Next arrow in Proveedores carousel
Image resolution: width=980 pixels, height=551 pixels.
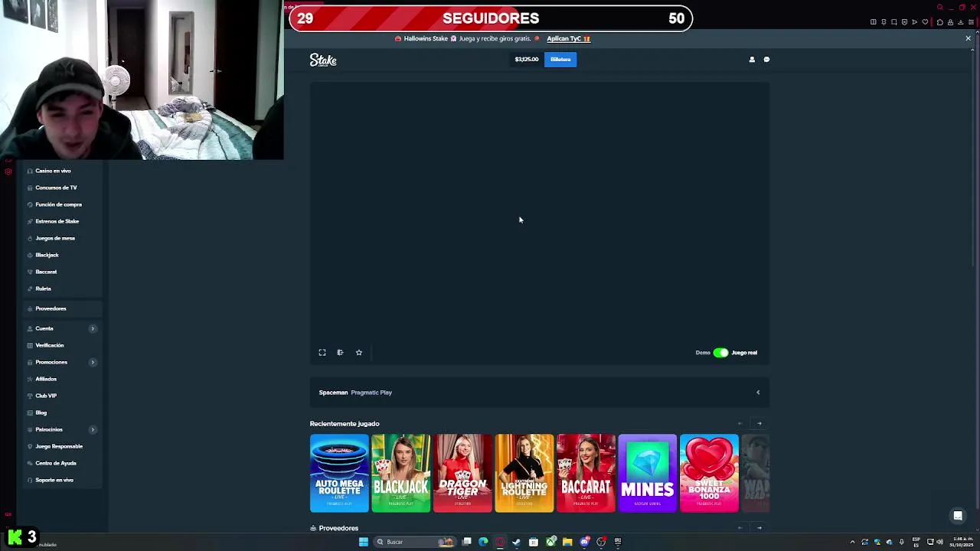pos(759,527)
